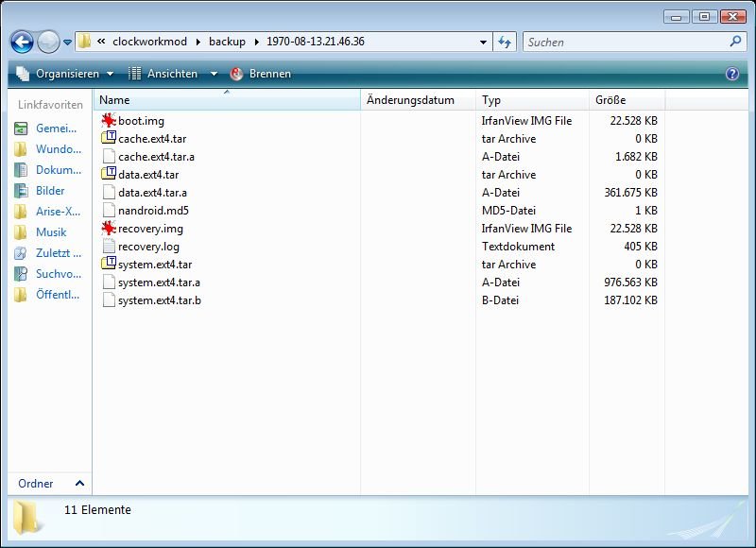Select the data.ext4.tar file

click(148, 175)
